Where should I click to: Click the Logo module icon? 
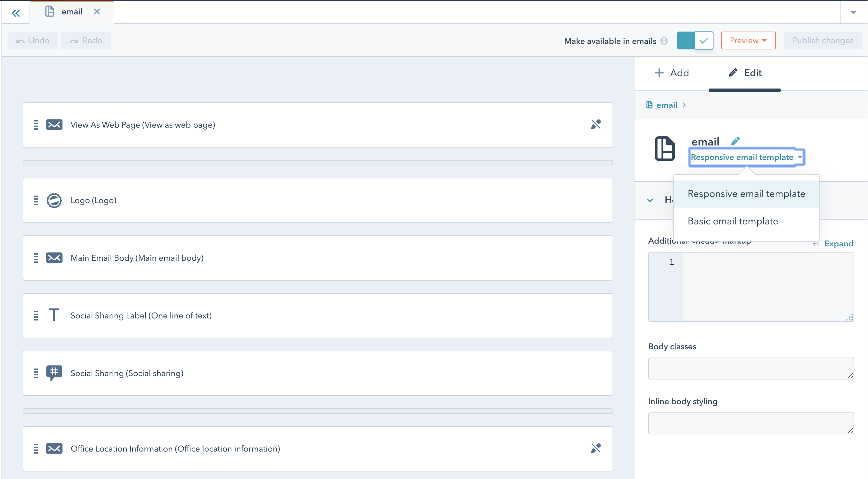coord(54,200)
